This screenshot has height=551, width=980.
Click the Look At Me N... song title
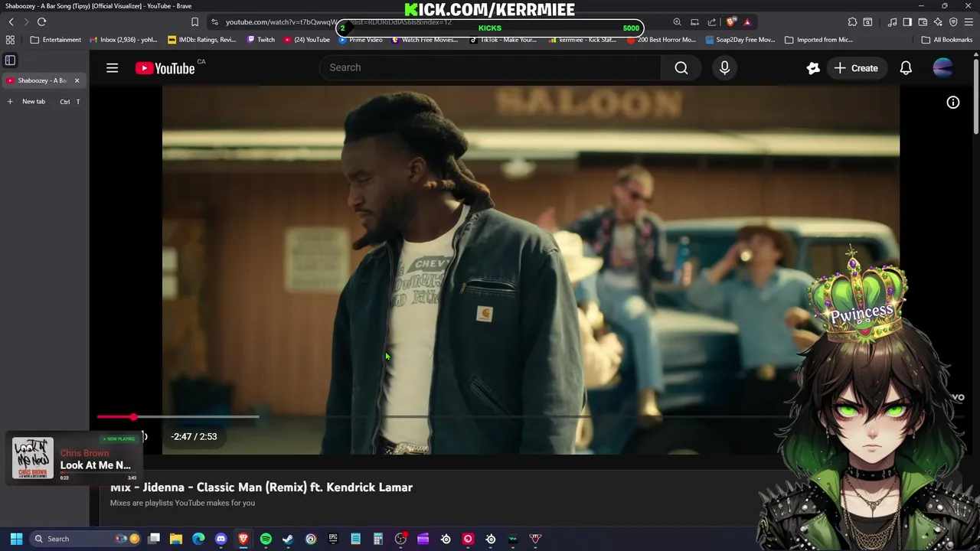[96, 465]
